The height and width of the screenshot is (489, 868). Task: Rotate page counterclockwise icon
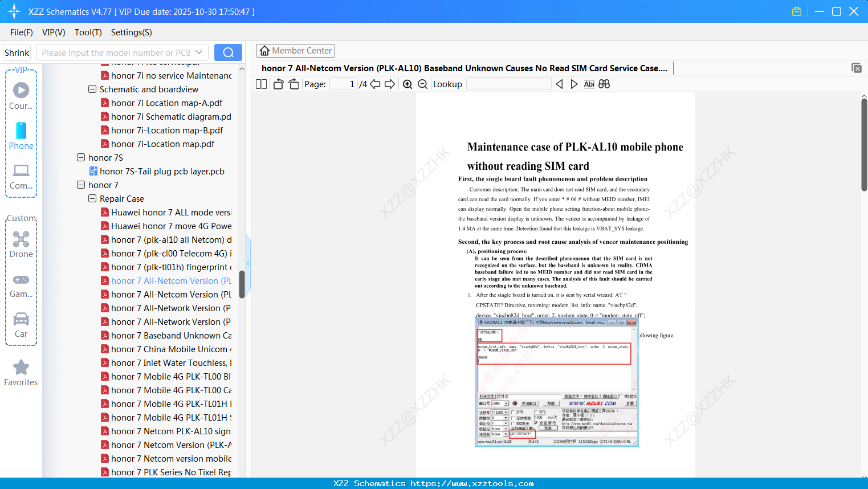pyautogui.click(x=278, y=84)
